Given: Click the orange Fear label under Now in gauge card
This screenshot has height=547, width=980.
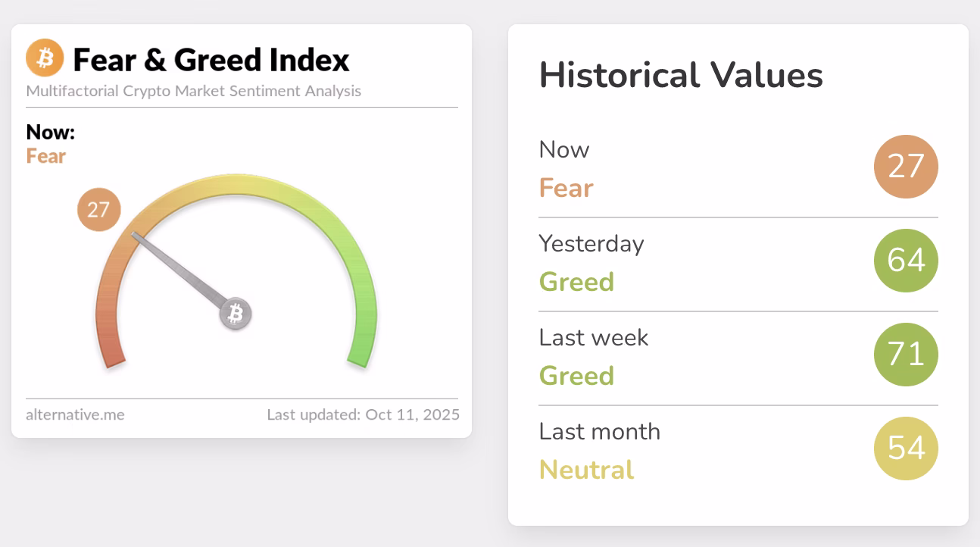Looking at the screenshot, I should pos(46,157).
